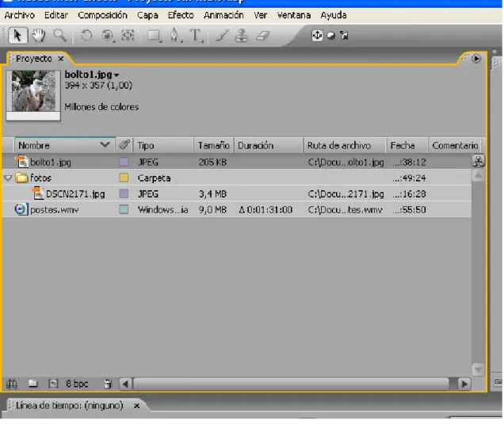
Task: Click the binoculars find icon
Action: [x=12, y=384]
